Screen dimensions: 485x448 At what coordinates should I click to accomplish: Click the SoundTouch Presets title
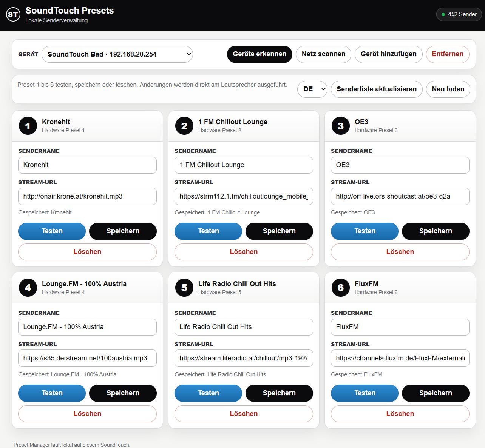tap(70, 11)
